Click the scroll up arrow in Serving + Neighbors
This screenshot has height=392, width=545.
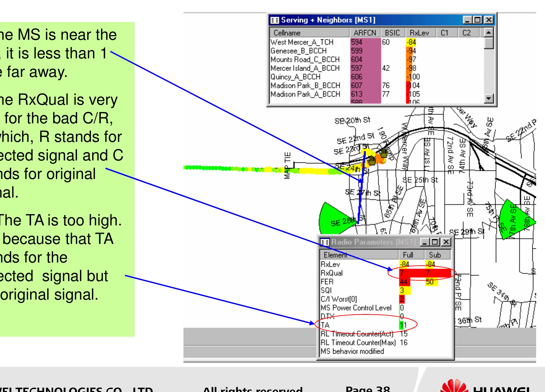[489, 33]
